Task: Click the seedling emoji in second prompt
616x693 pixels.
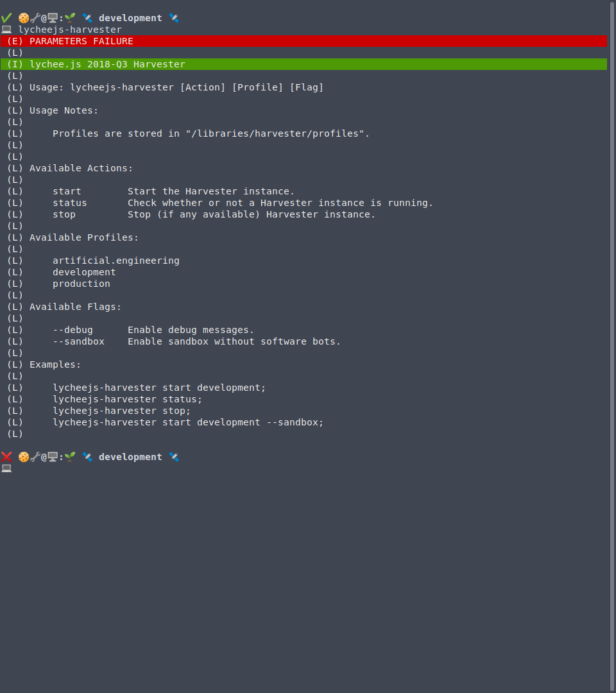Action: 70,457
